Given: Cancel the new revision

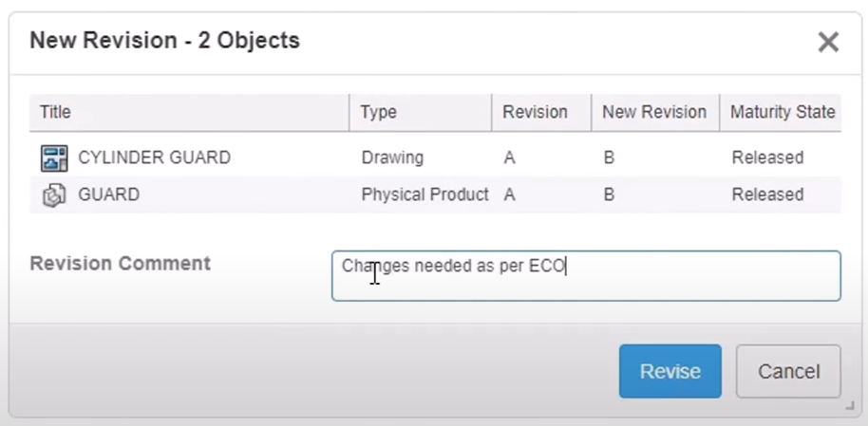Looking at the screenshot, I should click(787, 371).
